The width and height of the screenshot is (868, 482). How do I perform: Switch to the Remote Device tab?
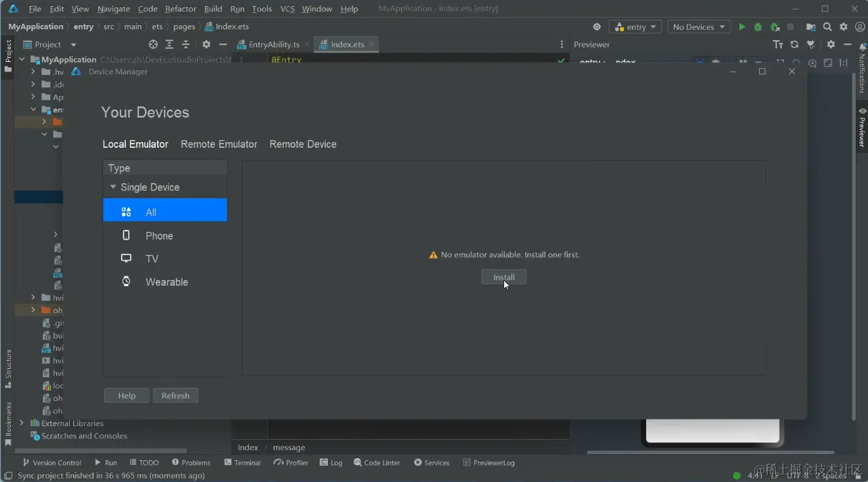(x=303, y=144)
